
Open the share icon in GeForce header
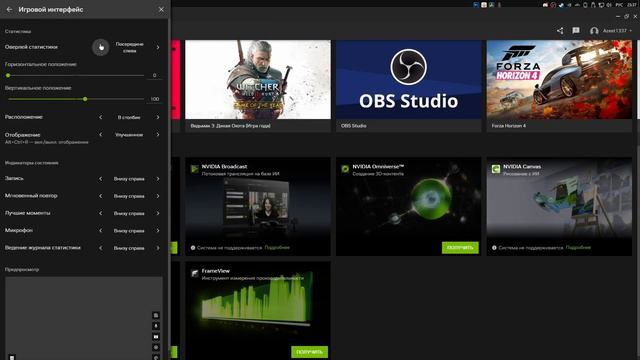tap(560, 31)
